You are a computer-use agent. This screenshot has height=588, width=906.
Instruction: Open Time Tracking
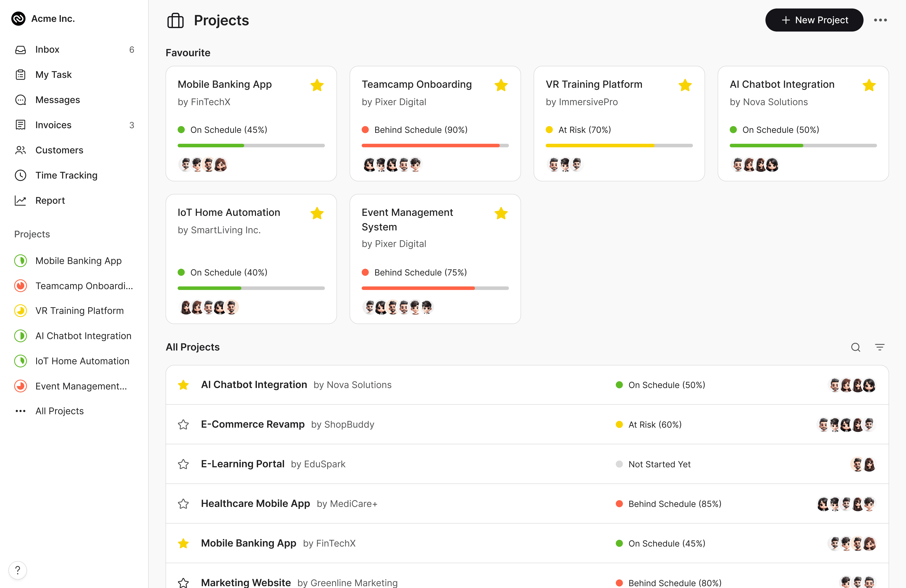pyautogui.click(x=66, y=175)
